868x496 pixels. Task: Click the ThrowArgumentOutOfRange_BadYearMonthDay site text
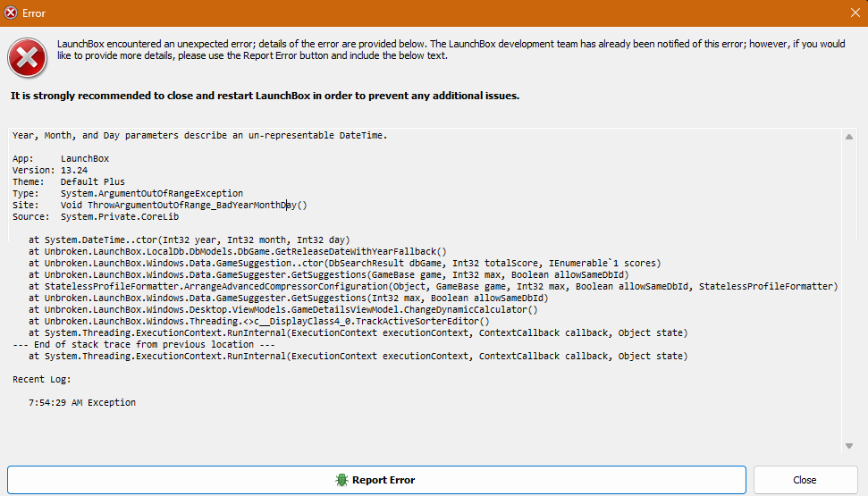(x=183, y=205)
